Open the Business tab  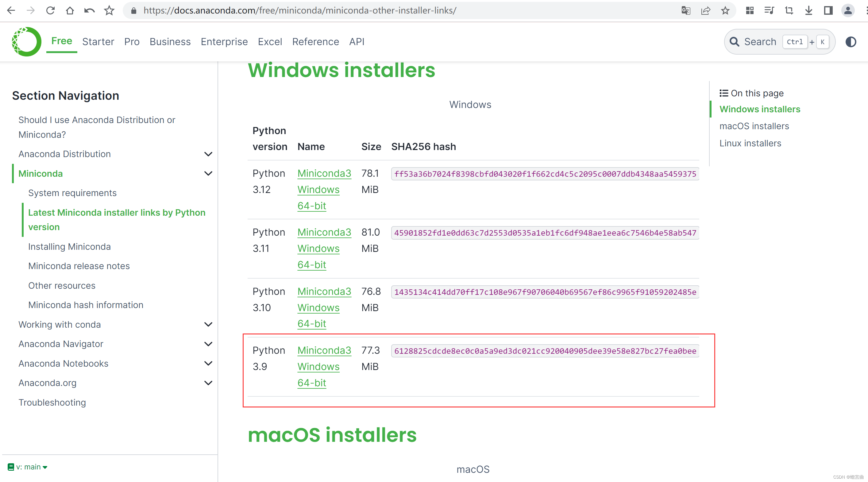(x=170, y=42)
